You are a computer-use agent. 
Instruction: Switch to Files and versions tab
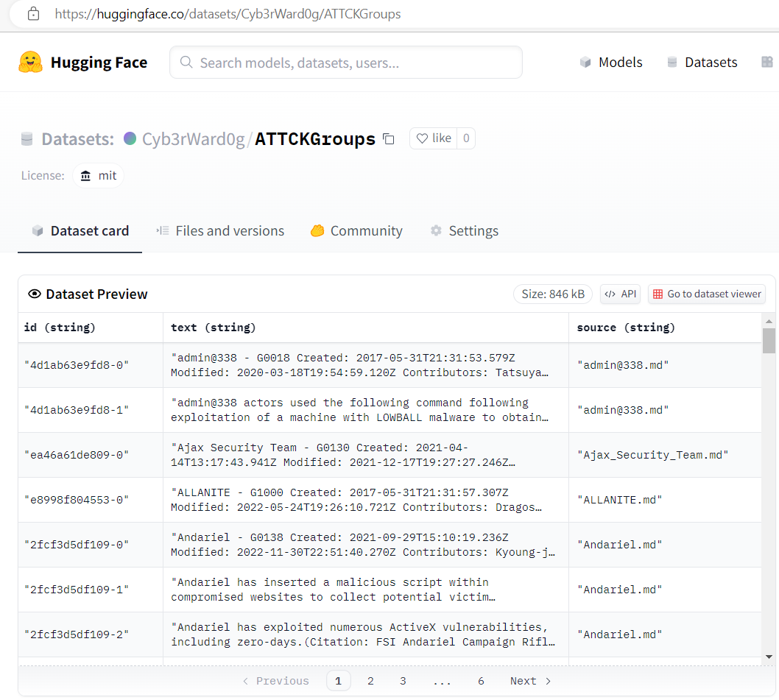(x=220, y=231)
